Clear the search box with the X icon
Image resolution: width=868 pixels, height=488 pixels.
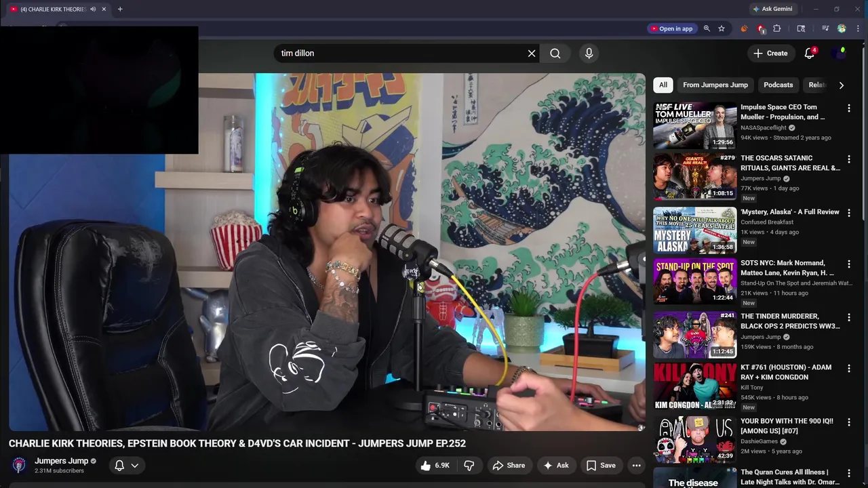pyautogui.click(x=532, y=53)
